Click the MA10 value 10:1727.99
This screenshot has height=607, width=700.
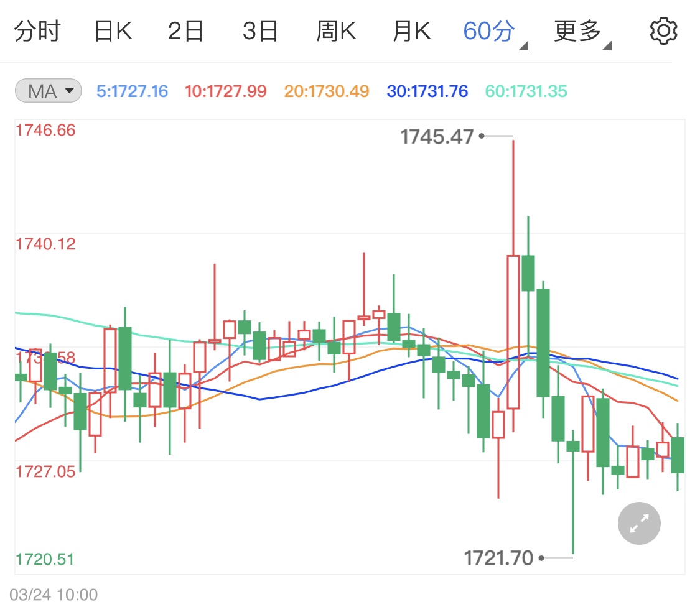click(226, 91)
